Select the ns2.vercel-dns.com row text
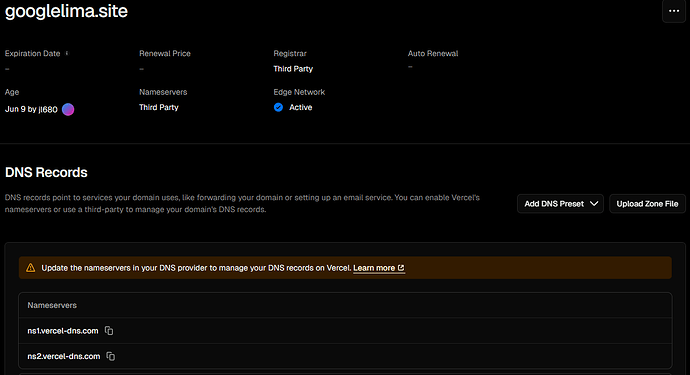The width and height of the screenshot is (690, 375). (x=64, y=357)
